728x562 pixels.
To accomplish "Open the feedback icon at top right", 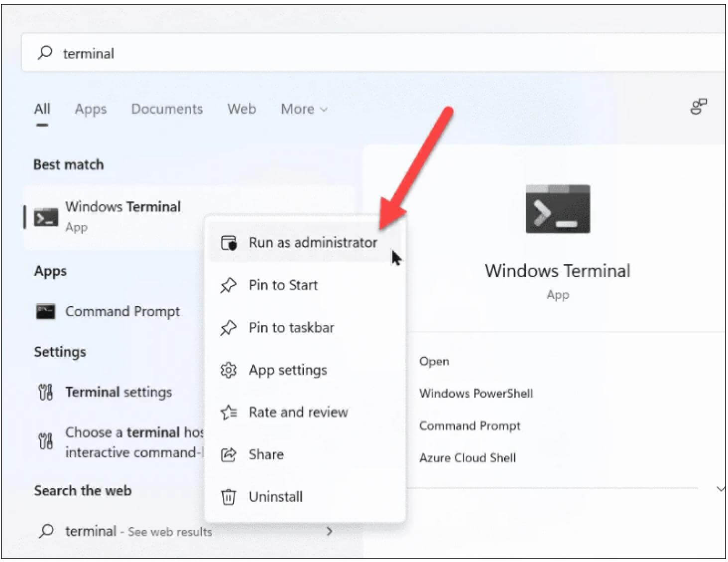I will click(698, 107).
